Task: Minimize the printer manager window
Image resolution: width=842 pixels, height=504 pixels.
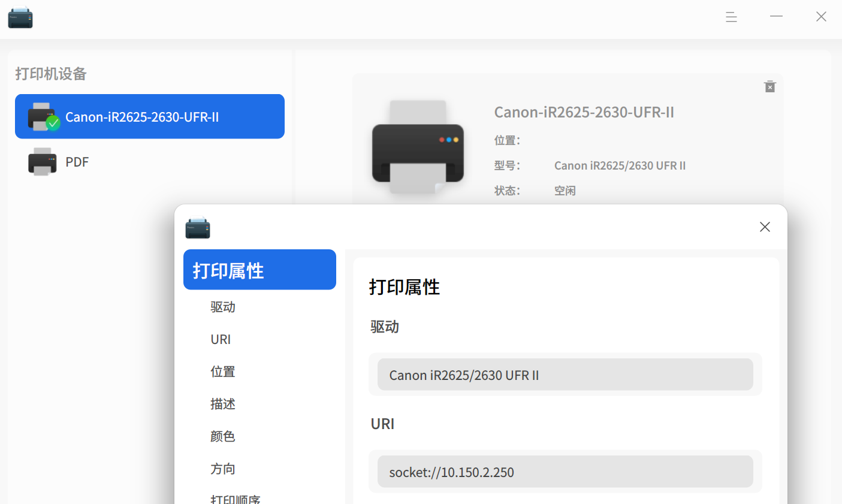Action: [776, 17]
